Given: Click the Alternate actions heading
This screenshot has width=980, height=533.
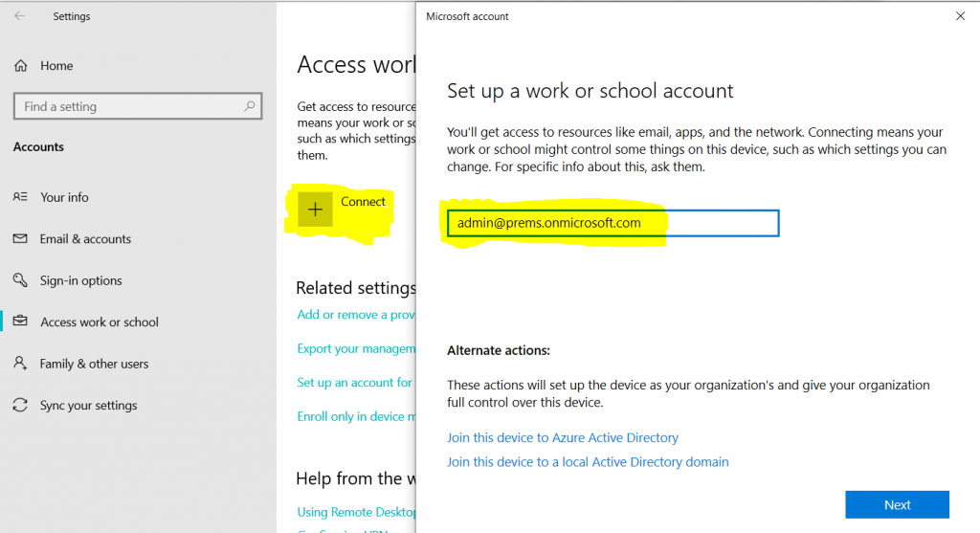Looking at the screenshot, I should (498, 350).
